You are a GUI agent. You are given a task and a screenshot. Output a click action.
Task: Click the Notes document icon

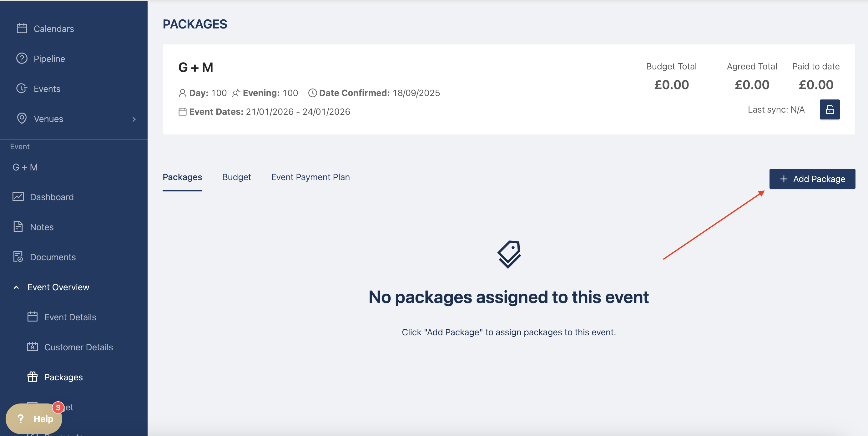pos(18,226)
